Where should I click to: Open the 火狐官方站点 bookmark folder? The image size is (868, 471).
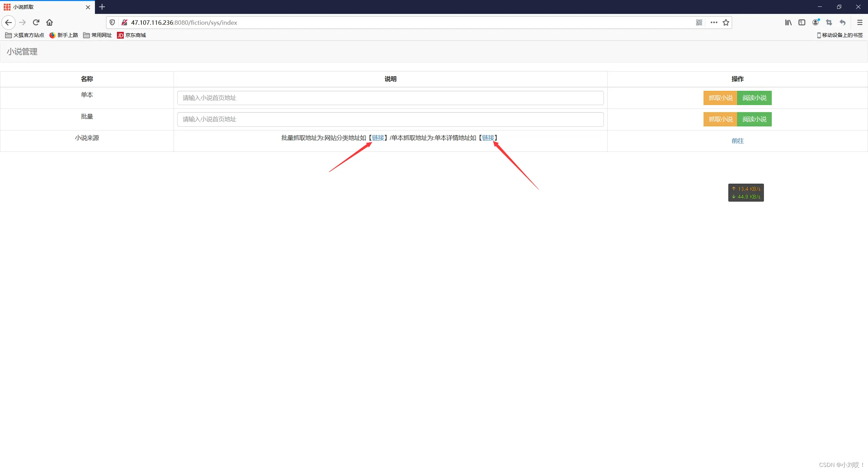point(25,35)
